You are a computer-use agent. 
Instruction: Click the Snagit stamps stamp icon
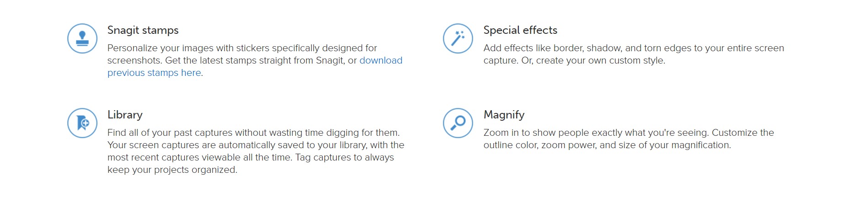pyautogui.click(x=82, y=38)
